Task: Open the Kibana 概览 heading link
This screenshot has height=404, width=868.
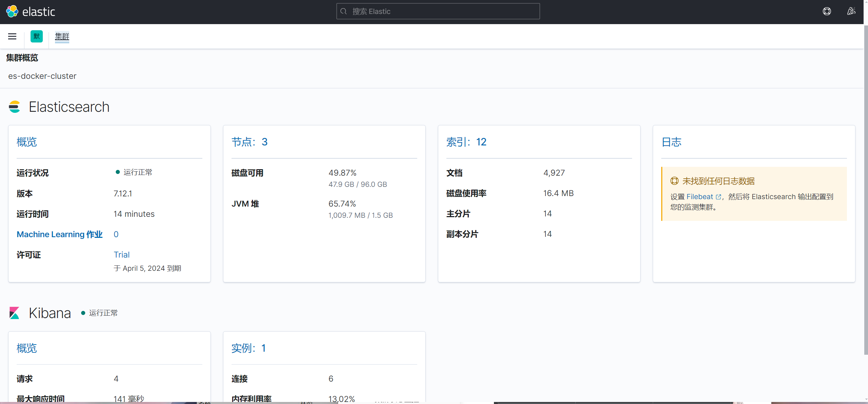Action: pyautogui.click(x=27, y=348)
